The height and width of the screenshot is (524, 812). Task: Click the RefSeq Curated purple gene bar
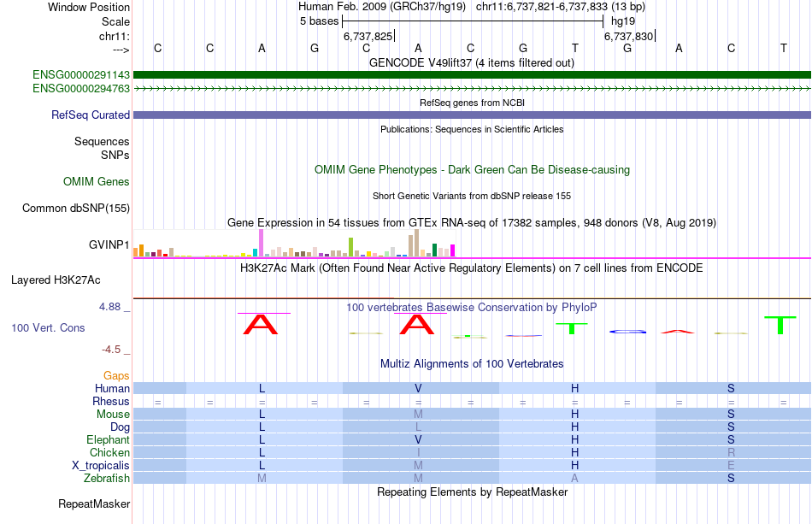(472, 115)
